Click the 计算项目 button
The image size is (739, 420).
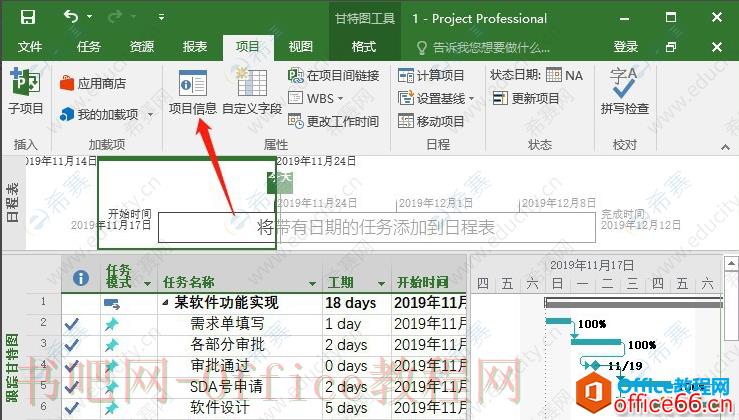tap(431, 75)
